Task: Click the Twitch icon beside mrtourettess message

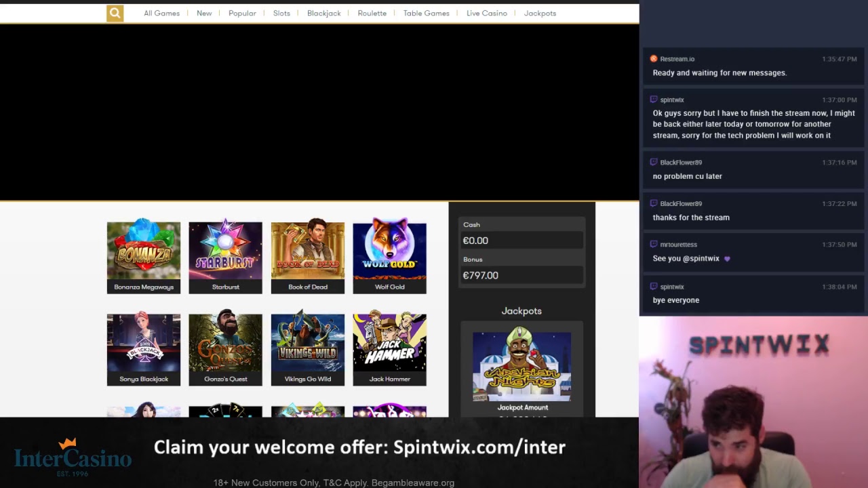Action: tap(654, 245)
